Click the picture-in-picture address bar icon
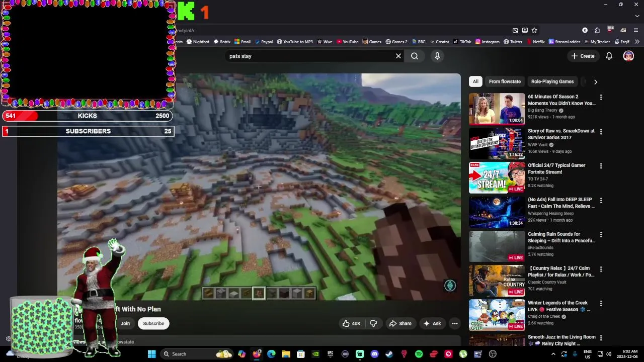Screen dimensions: 644x362 pos(515,30)
